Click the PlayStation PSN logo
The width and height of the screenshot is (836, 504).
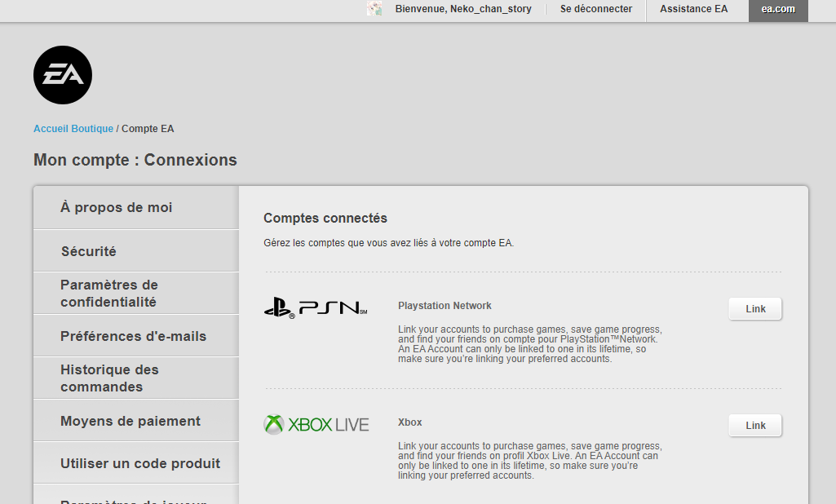point(316,308)
